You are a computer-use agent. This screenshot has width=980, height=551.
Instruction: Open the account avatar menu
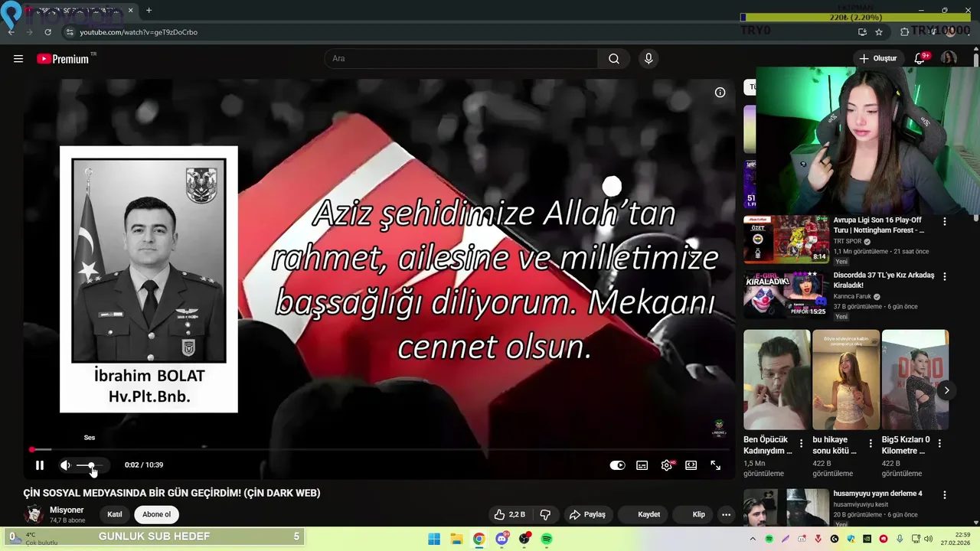click(949, 59)
